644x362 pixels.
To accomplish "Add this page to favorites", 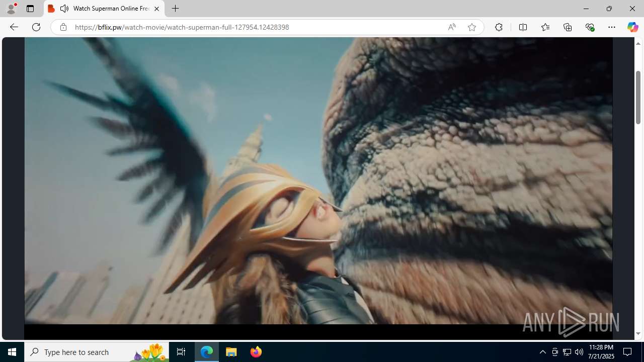I will pos(472,27).
